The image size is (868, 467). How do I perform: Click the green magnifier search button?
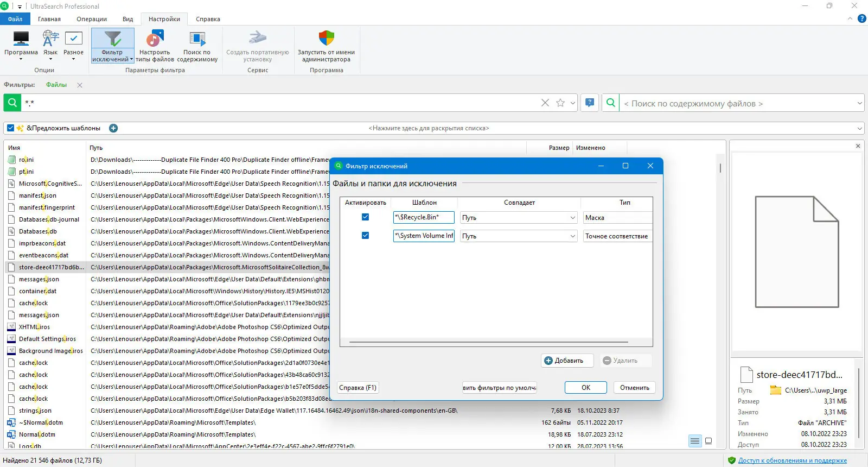(12, 103)
